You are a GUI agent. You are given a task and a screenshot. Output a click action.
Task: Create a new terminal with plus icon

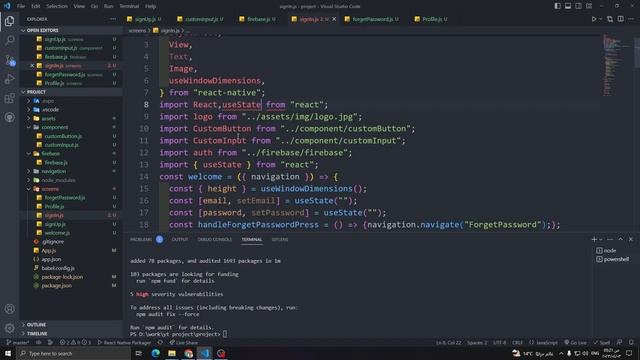pyautogui.click(x=594, y=239)
